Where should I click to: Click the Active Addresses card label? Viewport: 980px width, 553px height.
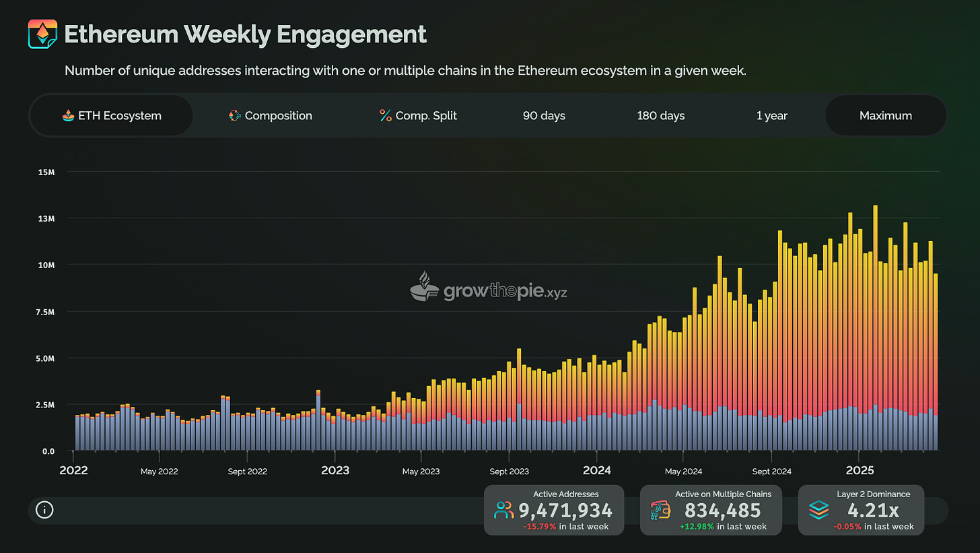click(565, 494)
